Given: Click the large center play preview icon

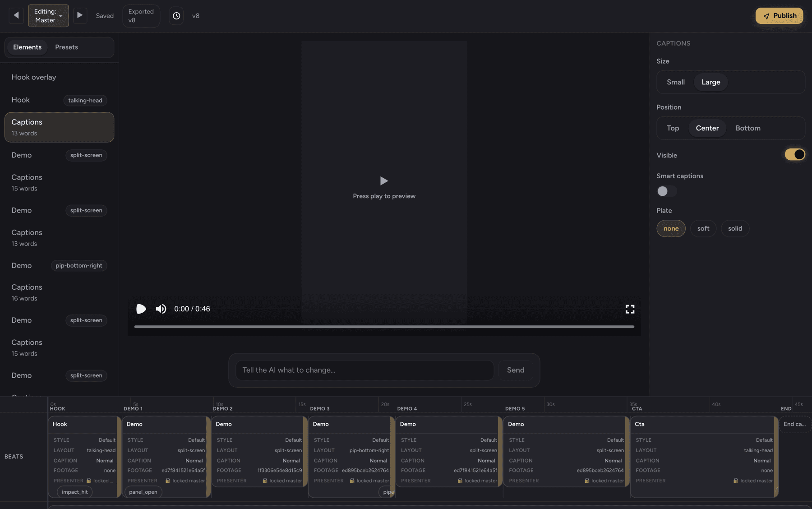Looking at the screenshot, I should click(384, 181).
